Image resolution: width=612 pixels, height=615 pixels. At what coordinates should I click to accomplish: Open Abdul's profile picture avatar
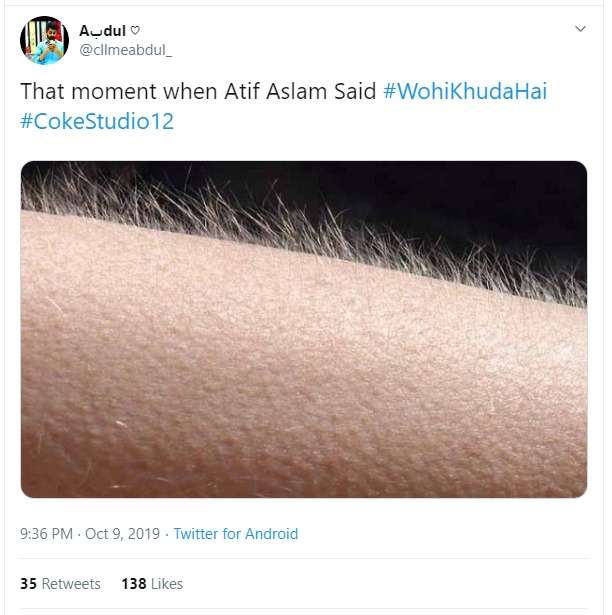click(x=44, y=40)
